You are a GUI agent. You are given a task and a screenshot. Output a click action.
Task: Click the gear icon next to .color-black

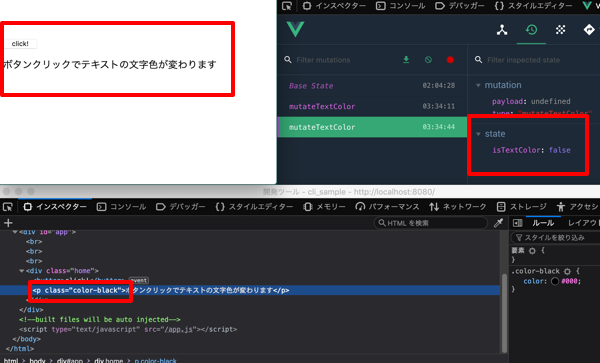567,271
